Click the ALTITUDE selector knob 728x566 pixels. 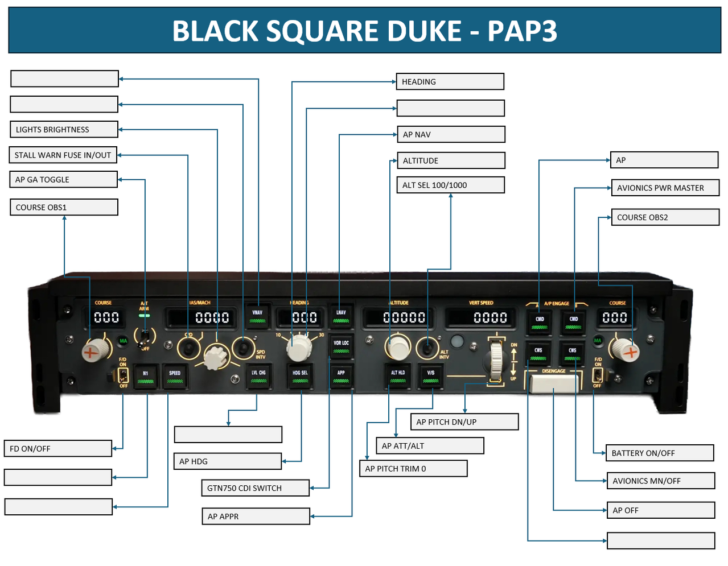tap(398, 347)
